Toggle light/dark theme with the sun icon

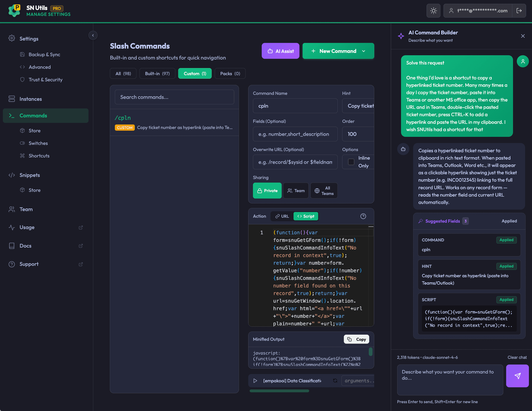tap(433, 11)
